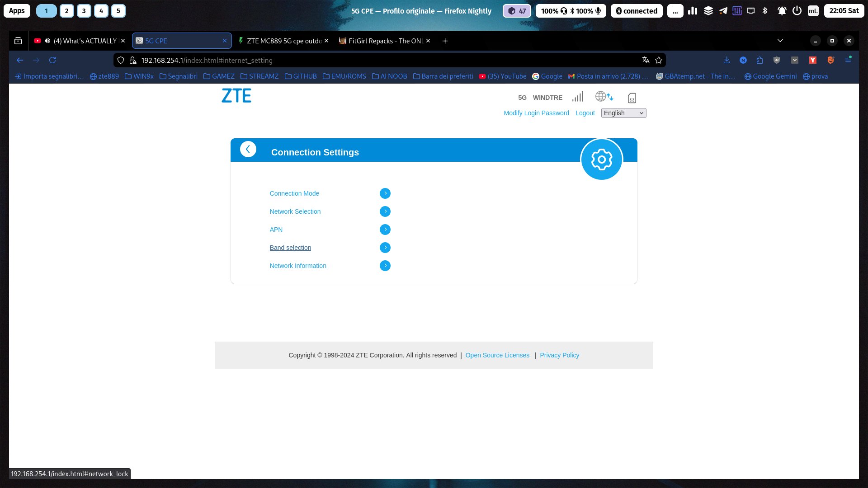Click the Logout link

point(585,113)
